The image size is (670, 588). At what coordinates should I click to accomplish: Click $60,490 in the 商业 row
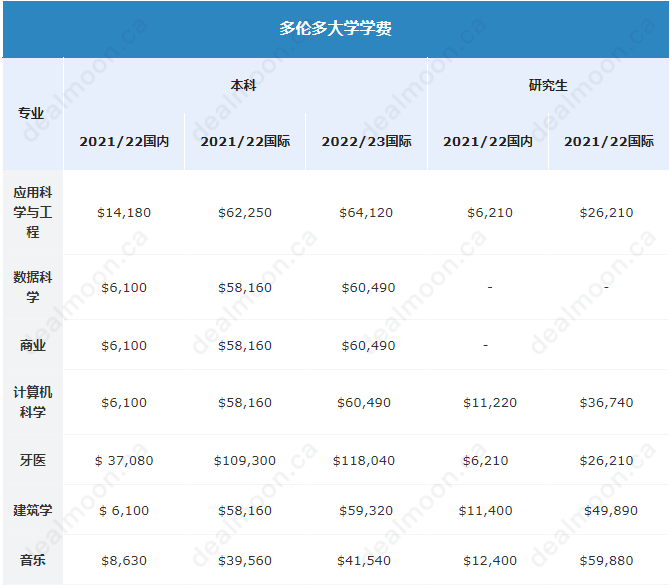(368, 345)
